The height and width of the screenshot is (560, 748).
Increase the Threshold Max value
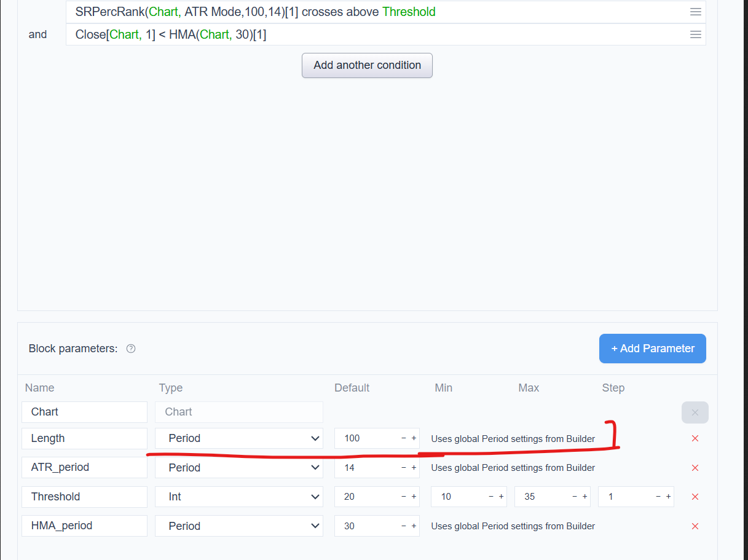[x=585, y=497]
